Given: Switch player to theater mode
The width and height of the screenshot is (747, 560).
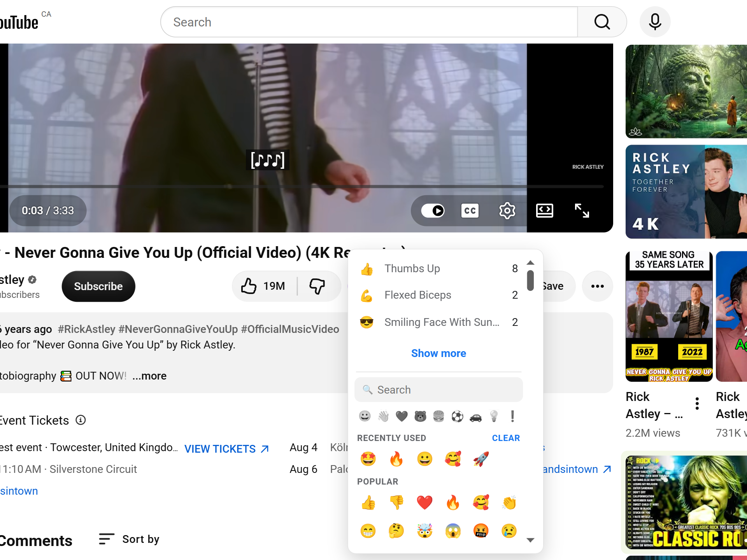Looking at the screenshot, I should [x=545, y=210].
